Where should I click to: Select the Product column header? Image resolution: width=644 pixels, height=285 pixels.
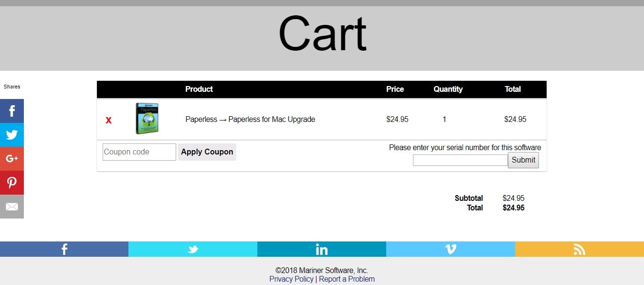tap(199, 89)
